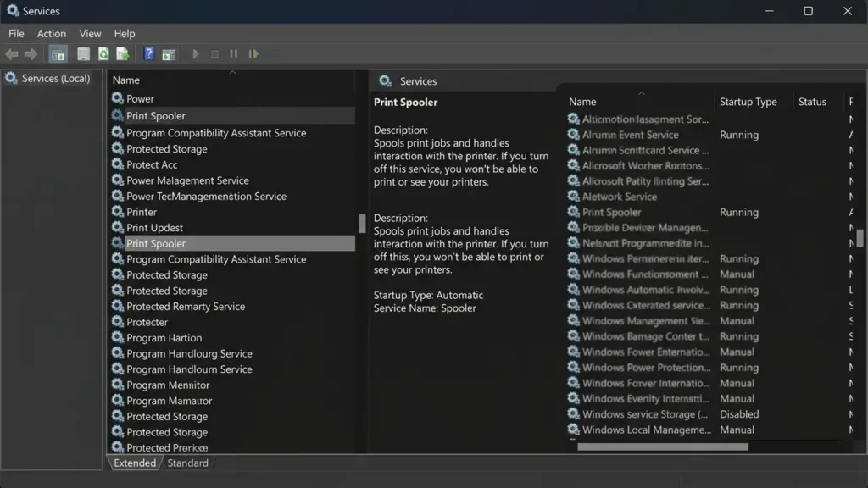Viewport: 868px width, 488px height.
Task: Click the right services list vertical scrollbar thumb
Action: coord(860,238)
